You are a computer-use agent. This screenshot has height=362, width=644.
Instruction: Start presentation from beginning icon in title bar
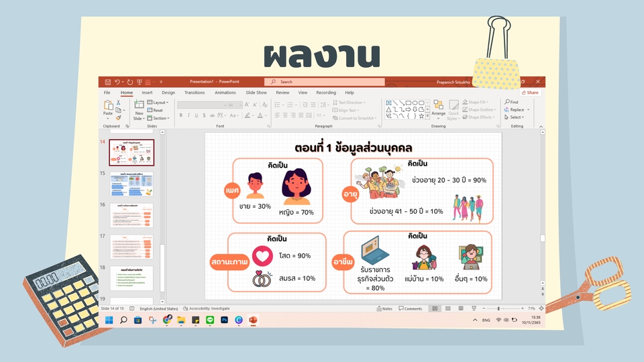(x=140, y=82)
